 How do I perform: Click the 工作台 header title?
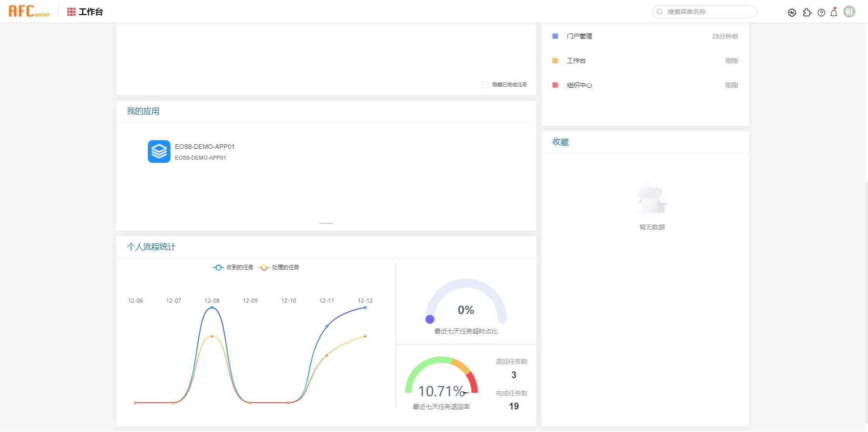91,12
